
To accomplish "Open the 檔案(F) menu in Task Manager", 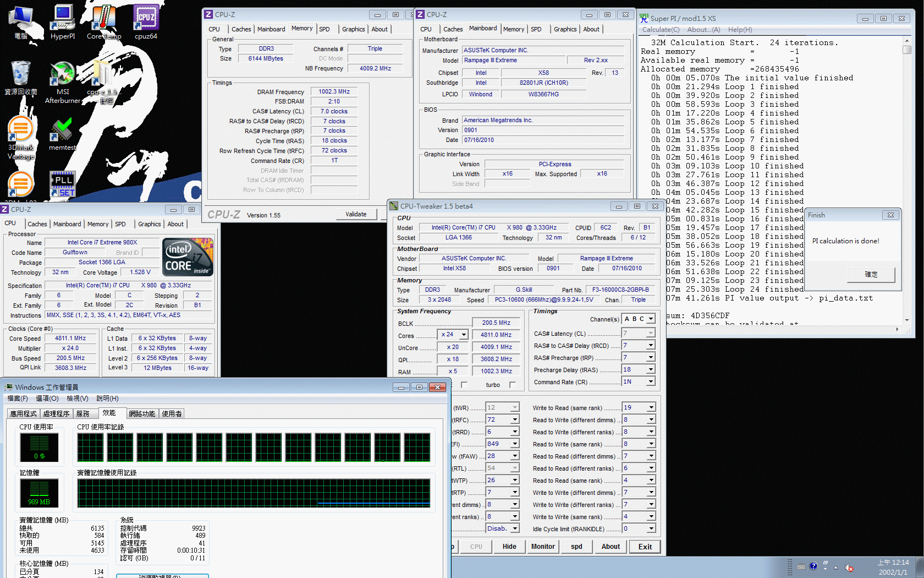I will point(17,399).
